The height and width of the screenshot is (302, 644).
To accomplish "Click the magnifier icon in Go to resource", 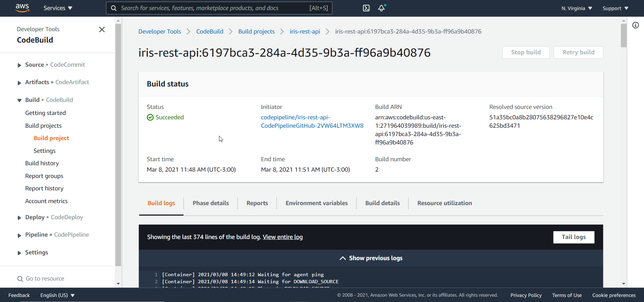I will 20,279.
